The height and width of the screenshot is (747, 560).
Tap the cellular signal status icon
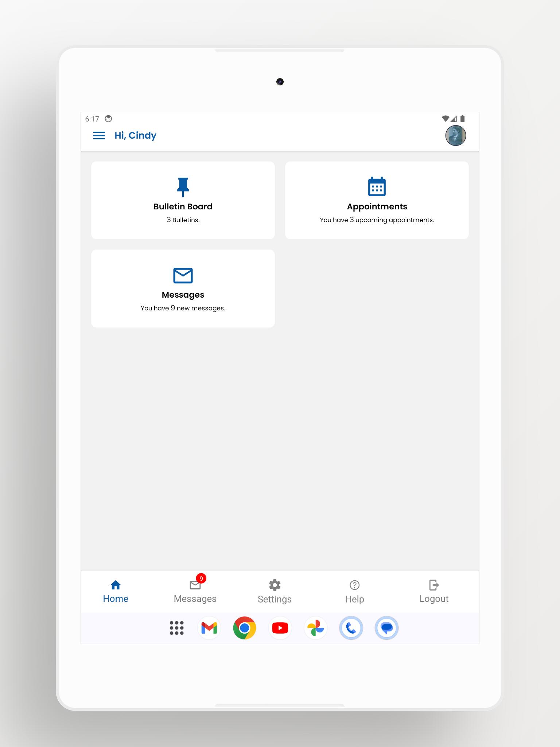pyautogui.click(x=454, y=119)
